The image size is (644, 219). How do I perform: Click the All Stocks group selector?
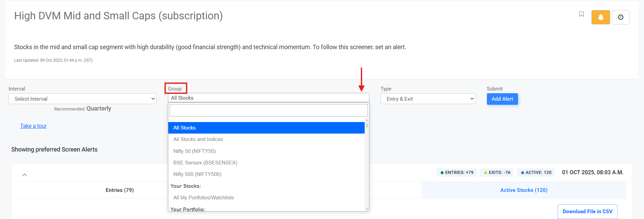[x=268, y=98]
